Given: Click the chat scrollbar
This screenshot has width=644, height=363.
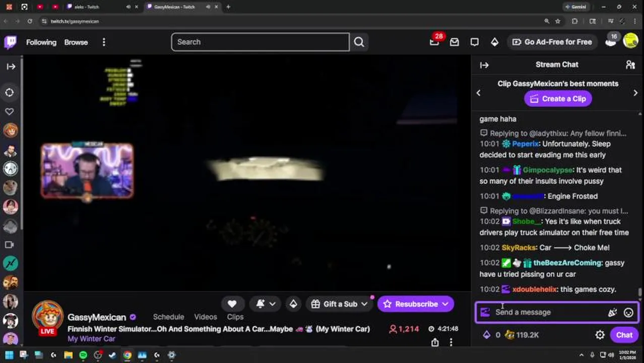Looking at the screenshot, I should 640,292.
